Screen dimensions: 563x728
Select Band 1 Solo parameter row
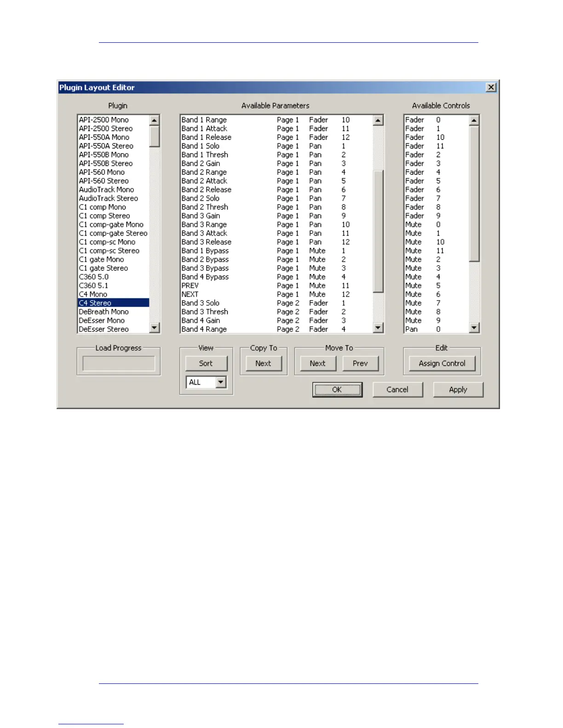(x=276, y=146)
